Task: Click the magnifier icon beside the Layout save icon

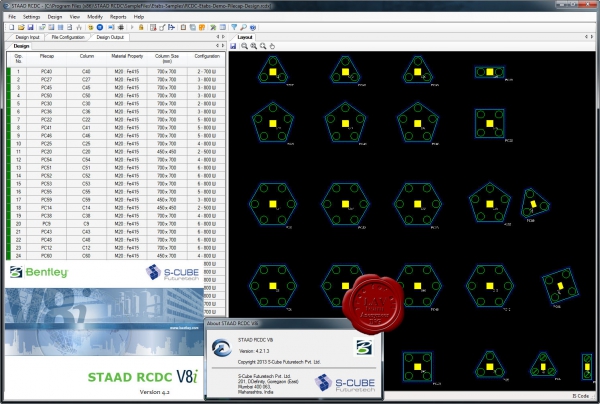Action: click(x=244, y=46)
